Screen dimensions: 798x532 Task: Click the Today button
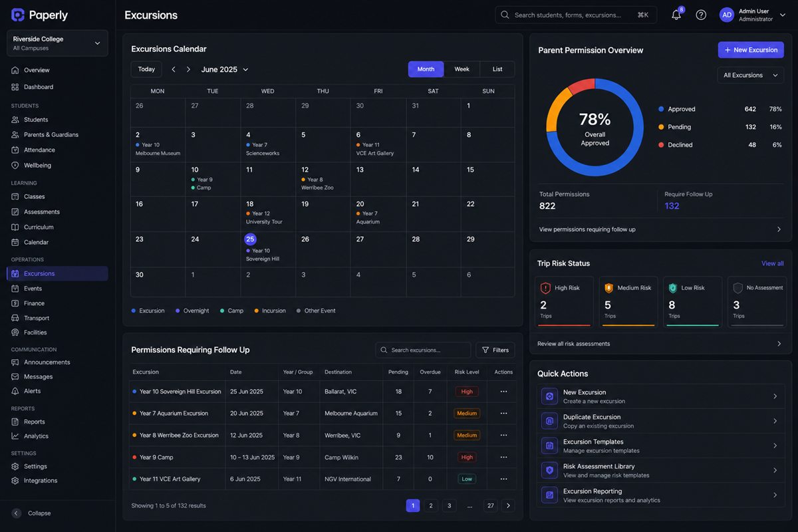tap(146, 69)
